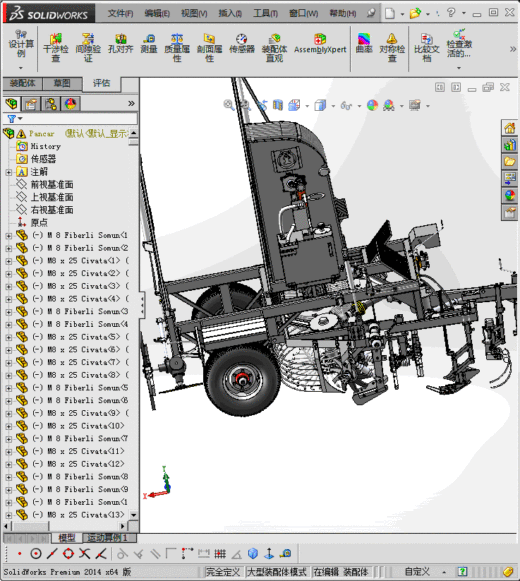Expand the 注解 annotations tree node
Image resolution: width=520 pixels, height=581 pixels.
(9, 172)
